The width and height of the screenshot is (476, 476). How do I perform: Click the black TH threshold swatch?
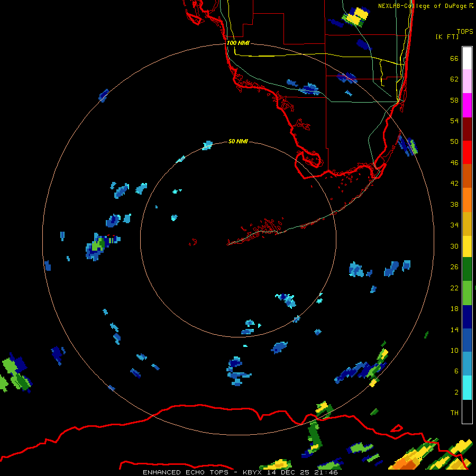pos(467,411)
